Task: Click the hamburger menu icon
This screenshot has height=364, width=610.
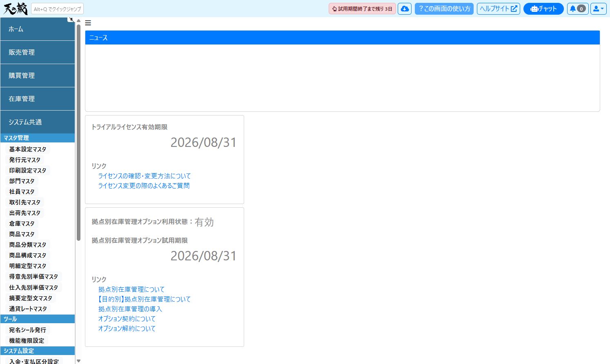Action: pos(88,23)
